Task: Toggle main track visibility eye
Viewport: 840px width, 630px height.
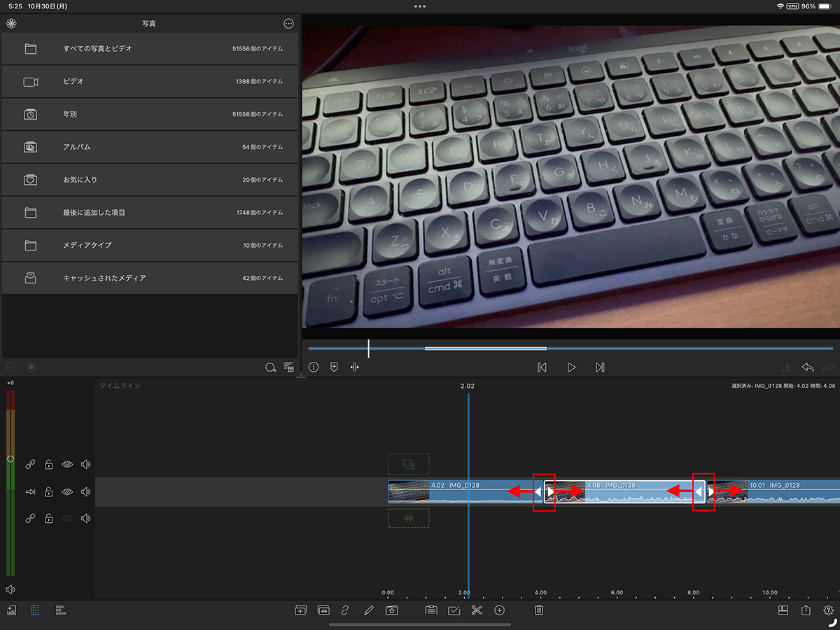Action: point(67,492)
